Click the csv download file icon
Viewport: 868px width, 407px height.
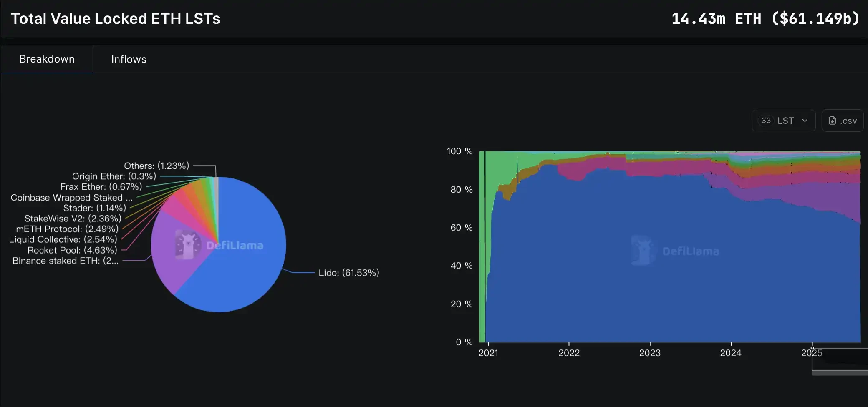point(832,121)
